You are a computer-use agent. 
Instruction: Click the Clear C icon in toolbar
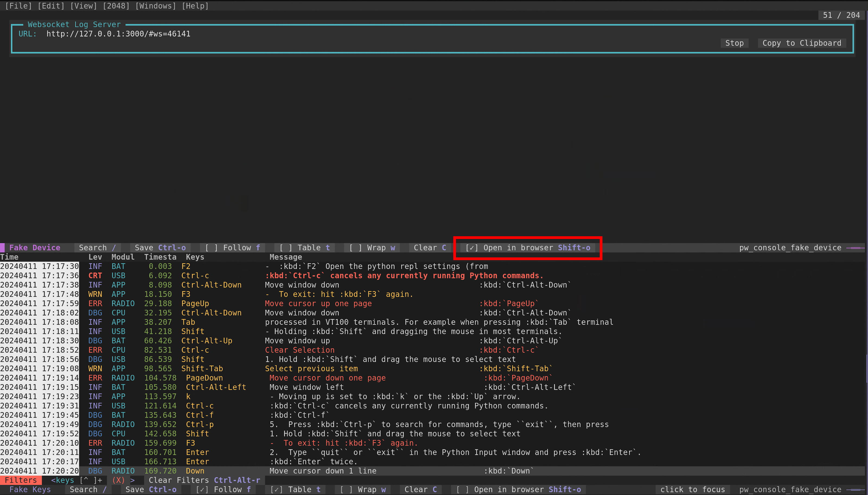(429, 247)
